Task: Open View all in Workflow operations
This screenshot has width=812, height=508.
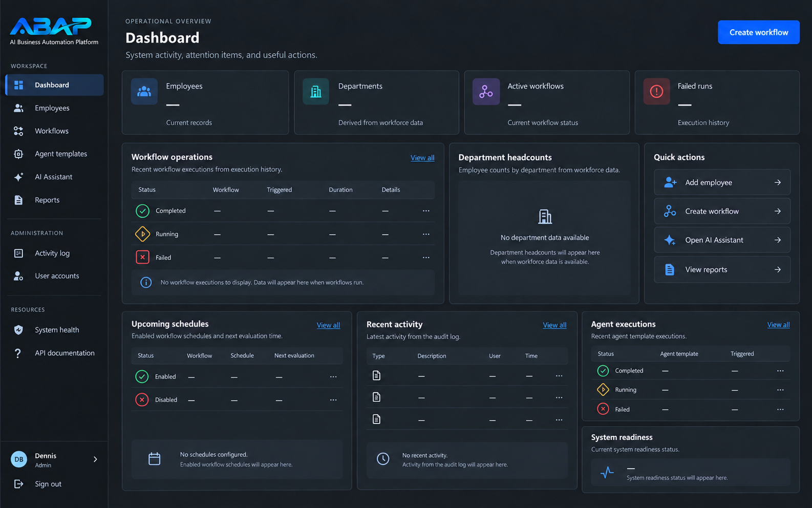Action: pos(422,158)
